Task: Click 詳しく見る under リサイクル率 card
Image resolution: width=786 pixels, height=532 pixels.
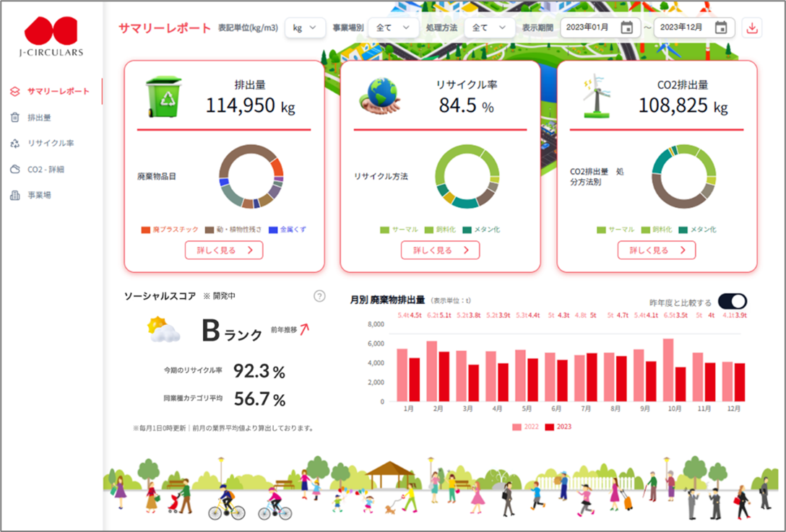Action: 440,250
